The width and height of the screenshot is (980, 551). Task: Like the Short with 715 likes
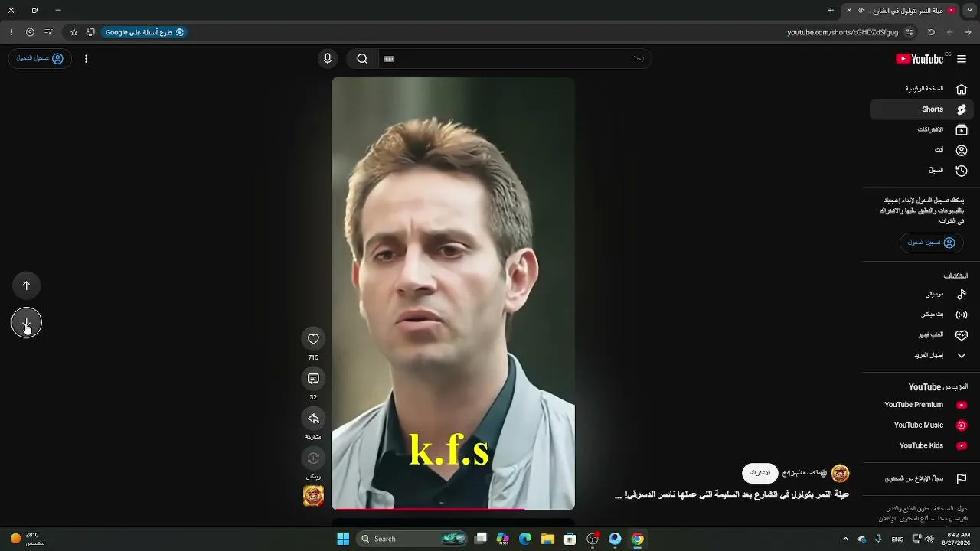(313, 339)
